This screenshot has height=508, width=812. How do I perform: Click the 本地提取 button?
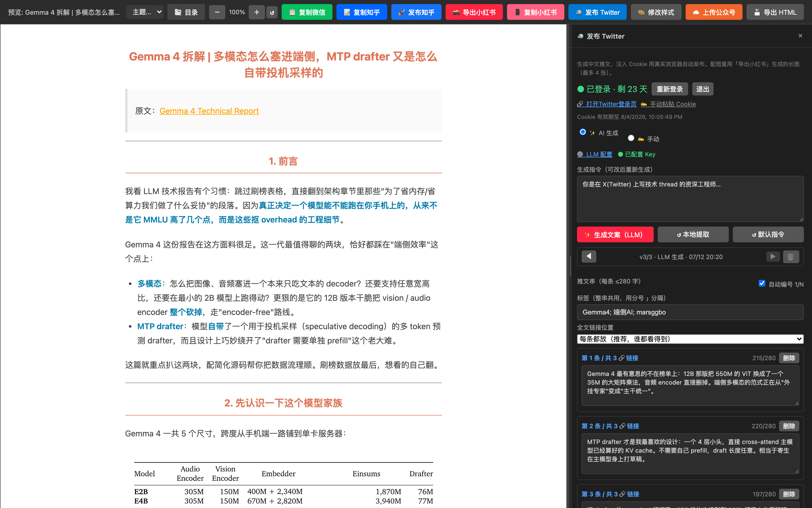tap(693, 234)
